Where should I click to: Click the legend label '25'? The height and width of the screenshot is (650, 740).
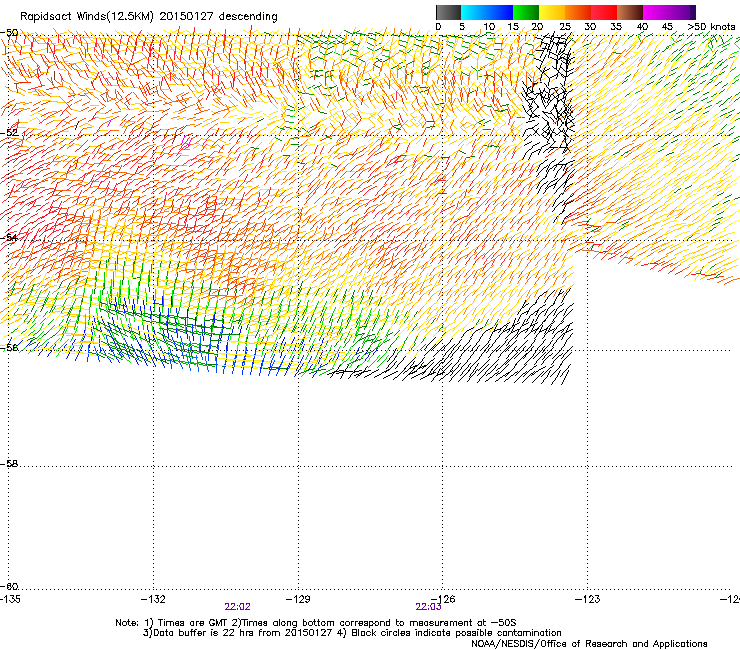pyautogui.click(x=565, y=27)
